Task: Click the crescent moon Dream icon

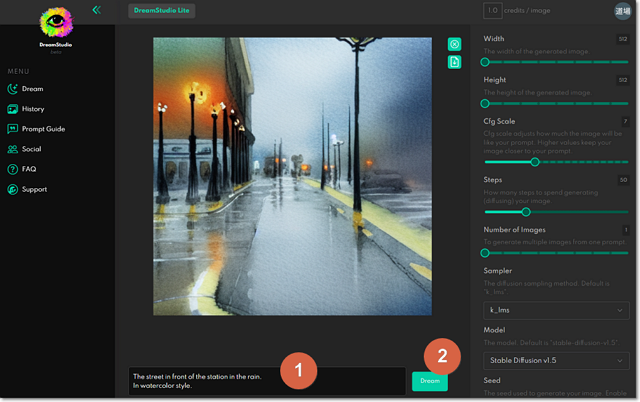Action: point(12,89)
